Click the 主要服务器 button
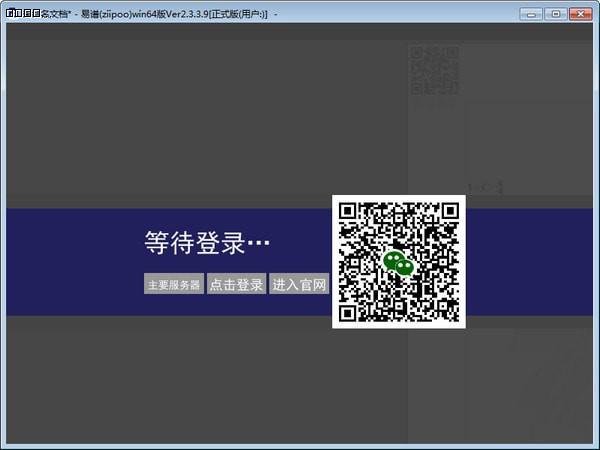The image size is (600, 450). 174,285
